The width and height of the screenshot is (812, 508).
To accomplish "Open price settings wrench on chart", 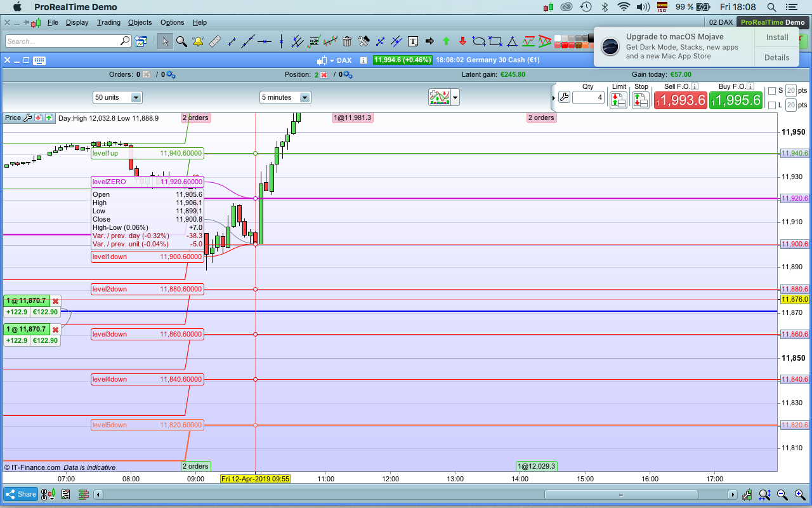I will (28, 117).
